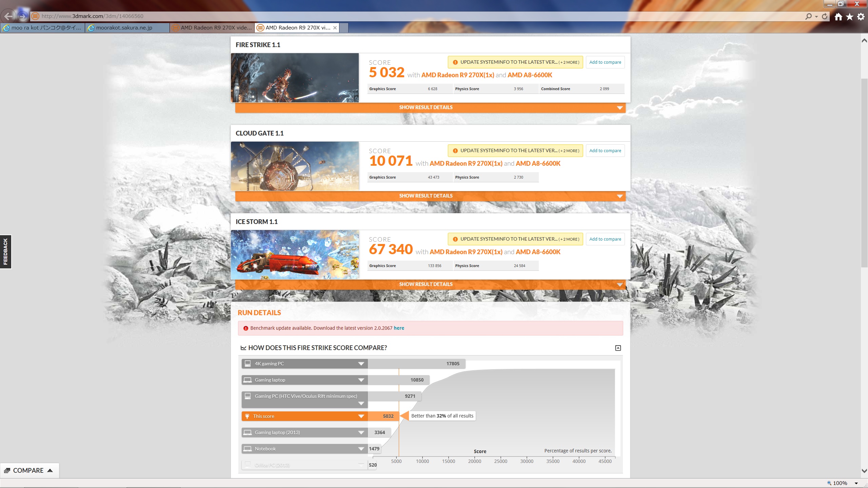Image resolution: width=868 pixels, height=488 pixels.
Task: Open AMD Radeon R9 270X link in Ice Storm
Action: 466,252
